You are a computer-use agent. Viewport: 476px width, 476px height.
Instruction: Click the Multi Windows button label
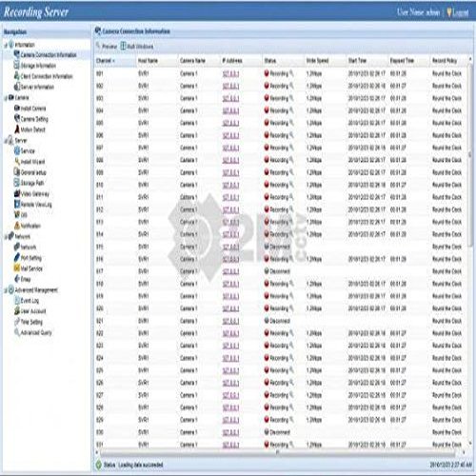[x=140, y=47]
